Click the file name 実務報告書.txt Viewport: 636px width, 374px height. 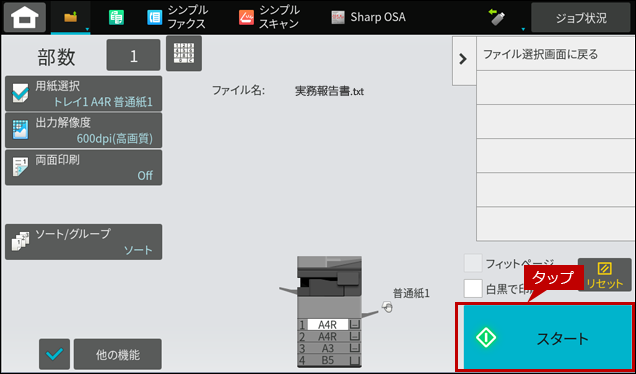coord(329,91)
